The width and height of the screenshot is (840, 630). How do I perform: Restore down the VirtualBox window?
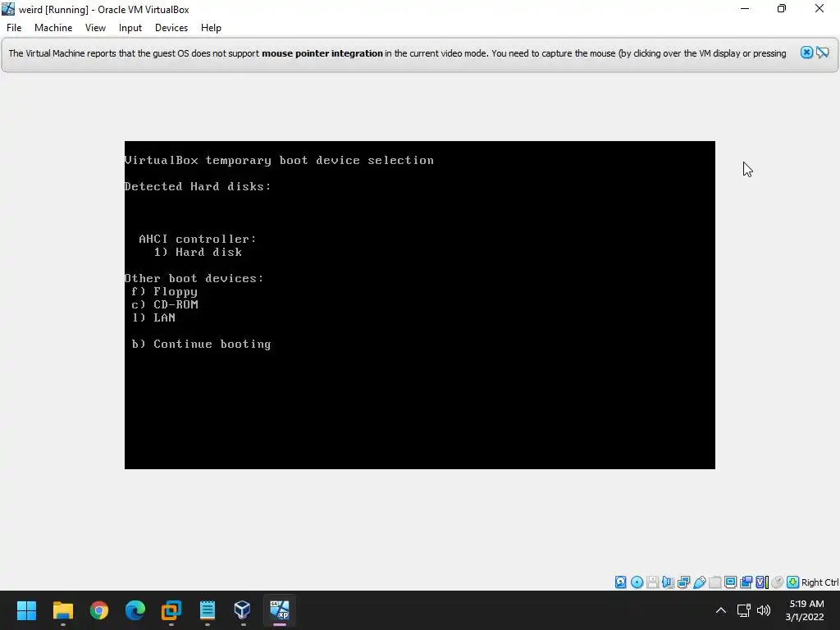point(782,8)
